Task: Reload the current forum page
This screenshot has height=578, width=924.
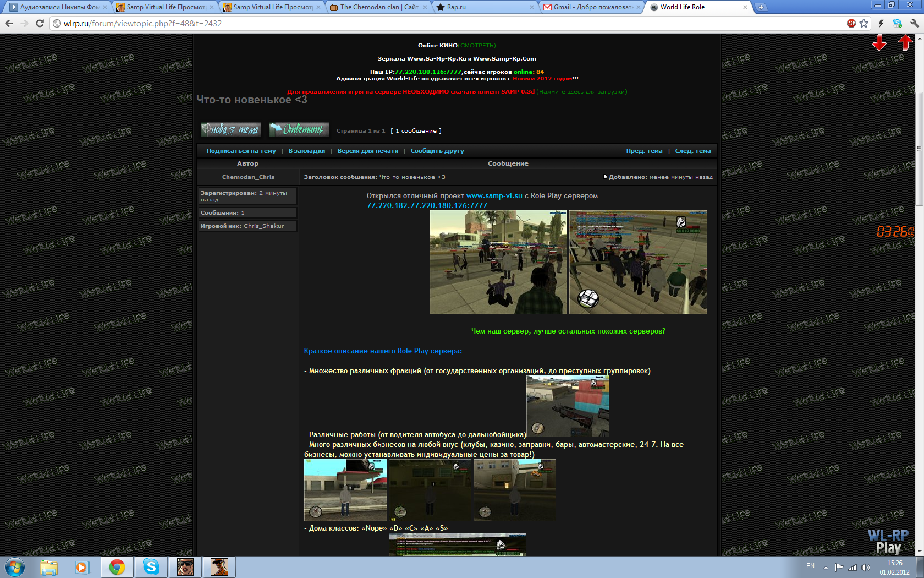Action: point(40,23)
